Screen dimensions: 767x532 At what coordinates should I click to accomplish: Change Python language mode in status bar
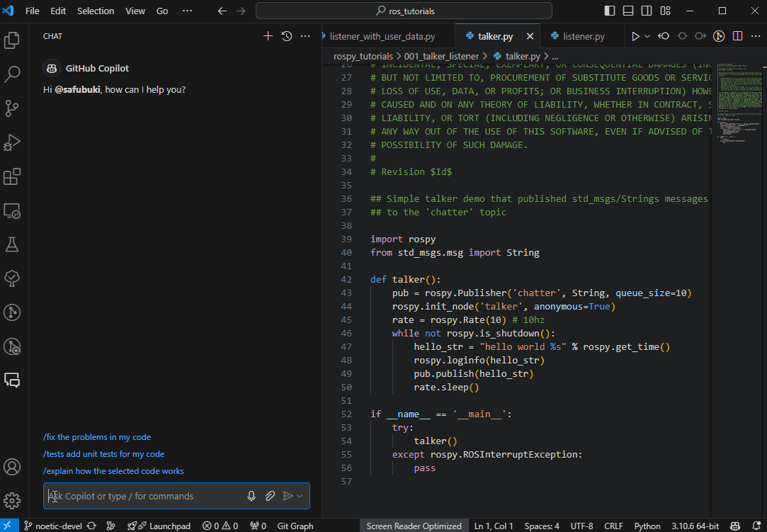pyautogui.click(x=647, y=526)
